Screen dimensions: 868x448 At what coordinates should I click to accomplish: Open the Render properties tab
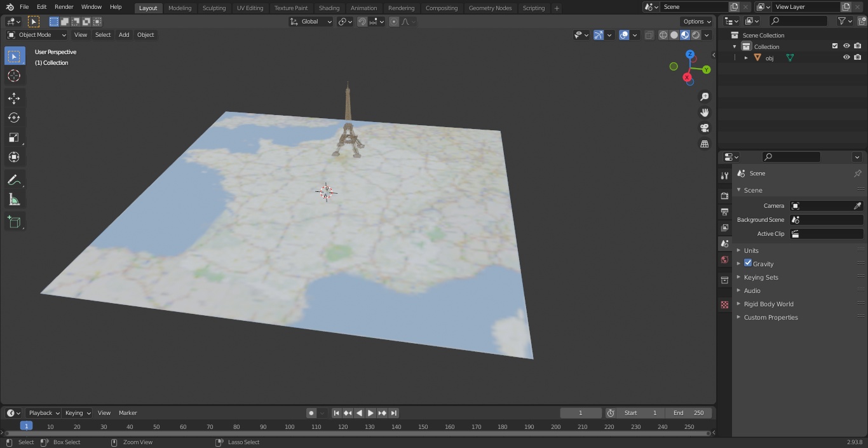click(724, 196)
